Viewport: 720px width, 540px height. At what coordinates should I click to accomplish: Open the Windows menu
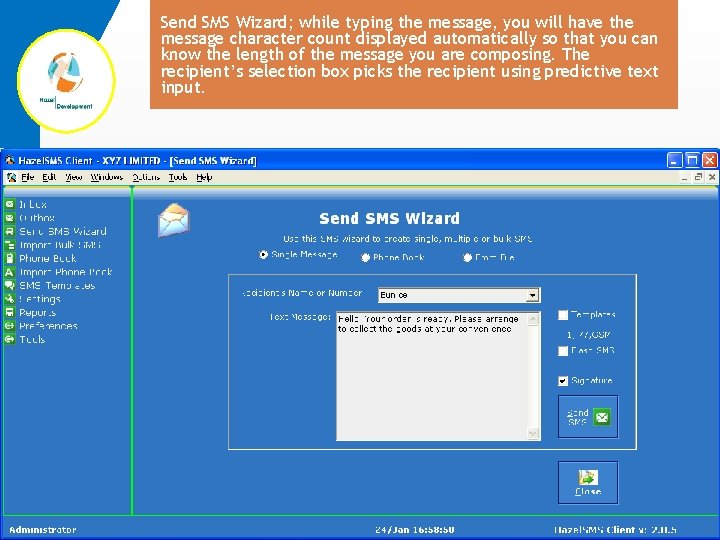[107, 177]
